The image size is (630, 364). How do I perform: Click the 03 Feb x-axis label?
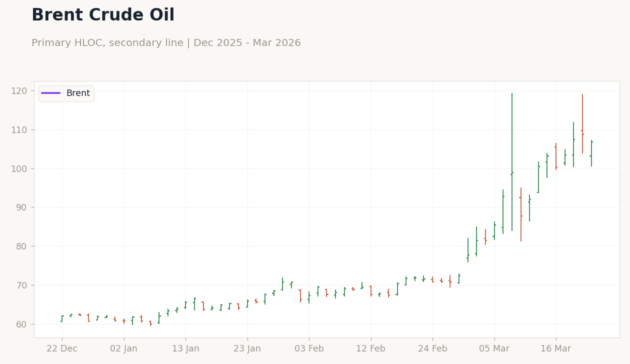pyautogui.click(x=309, y=349)
